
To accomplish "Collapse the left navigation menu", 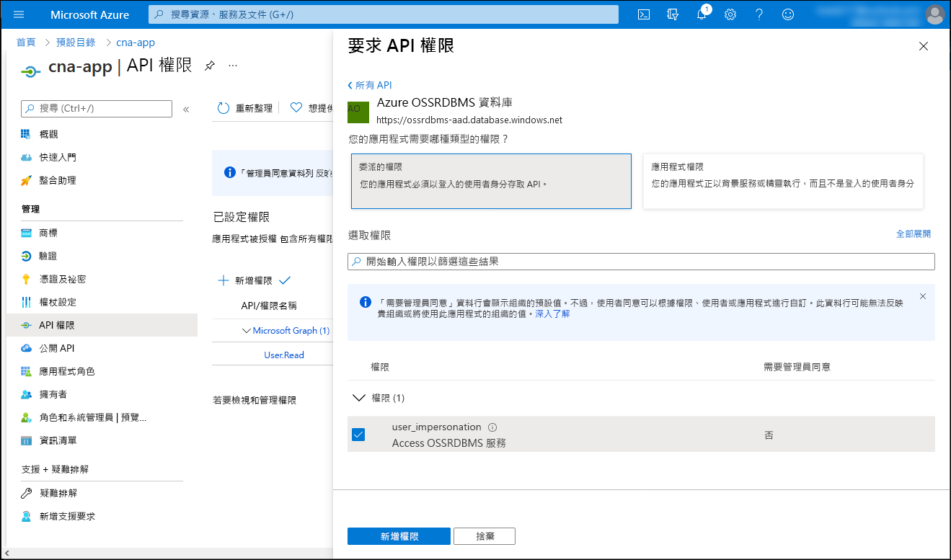I will 186,109.
